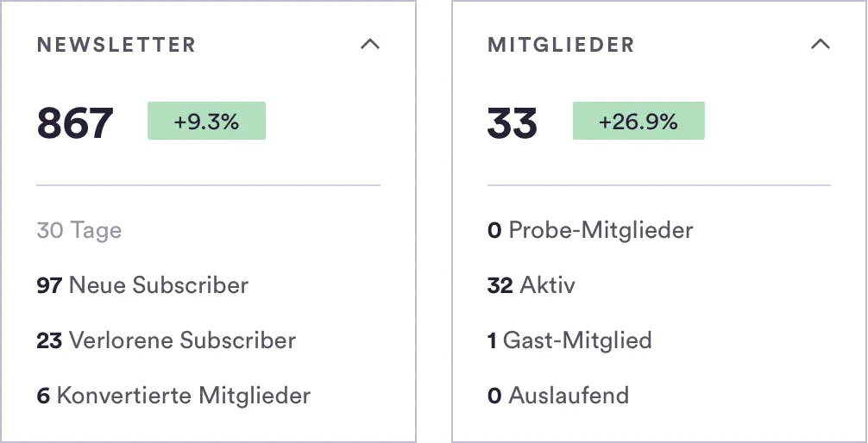Select the 1 Gast-Mitglied row
This screenshot has height=443, width=868.
[x=569, y=340]
